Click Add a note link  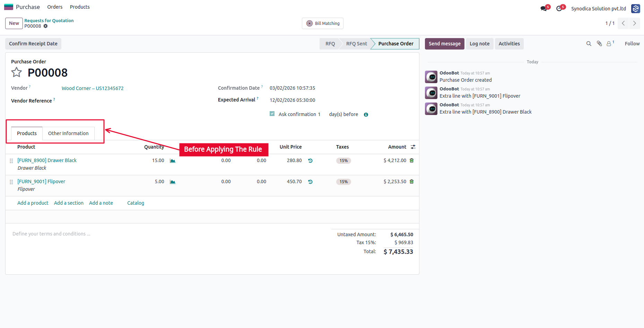click(101, 203)
